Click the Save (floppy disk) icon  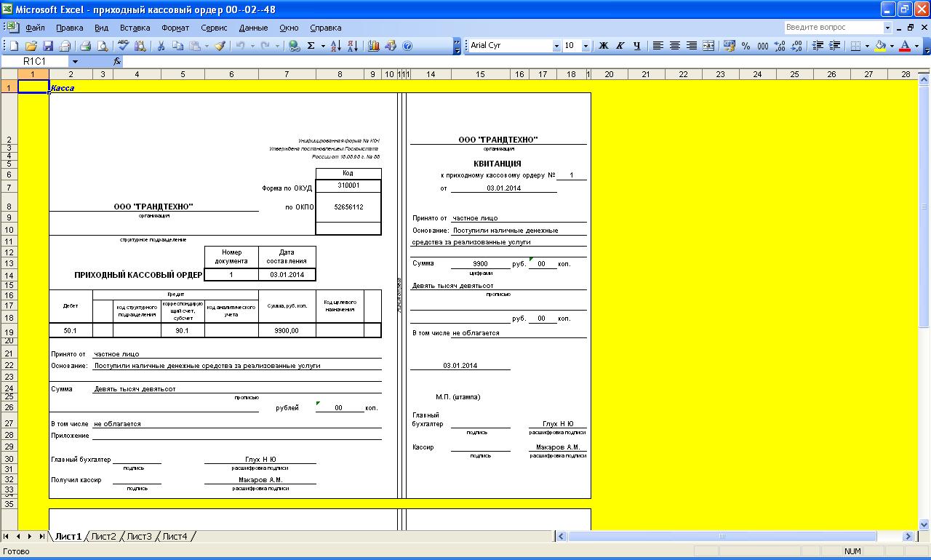pos(48,46)
